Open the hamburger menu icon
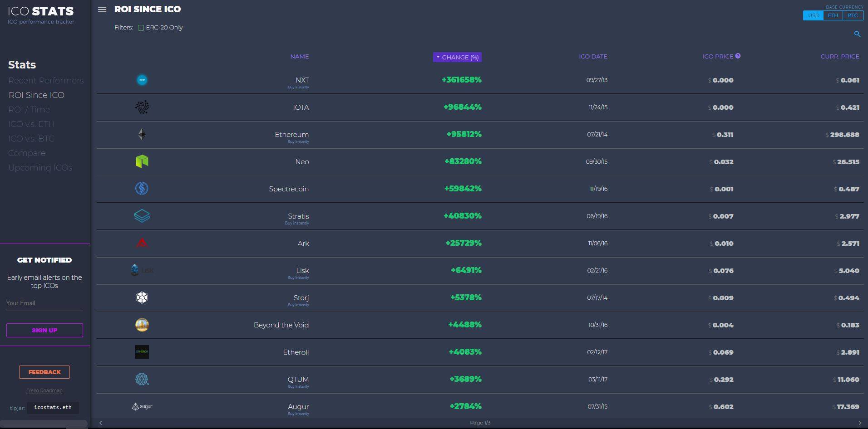This screenshot has width=868, height=429. [x=102, y=10]
